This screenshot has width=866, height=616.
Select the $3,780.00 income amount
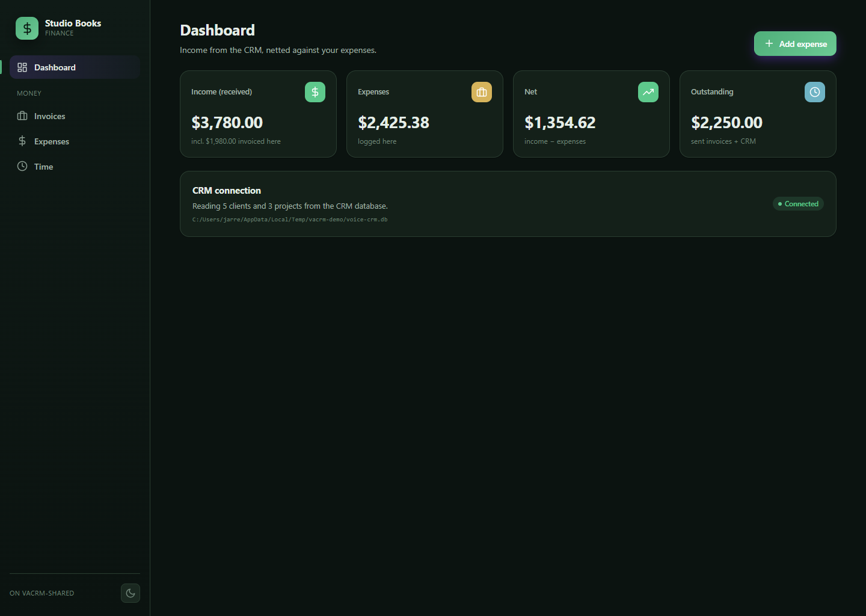227,123
